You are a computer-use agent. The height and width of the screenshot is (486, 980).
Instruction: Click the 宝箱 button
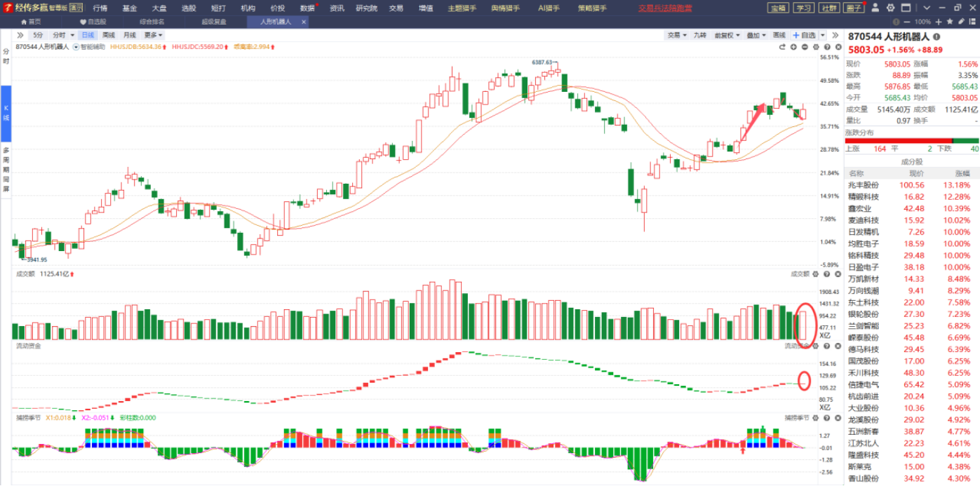pos(779,8)
